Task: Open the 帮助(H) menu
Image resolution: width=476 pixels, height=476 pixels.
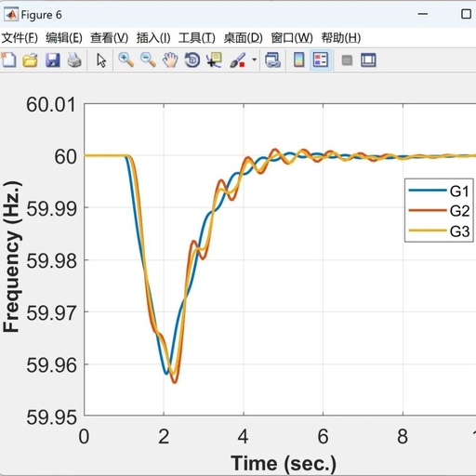Action: (341, 38)
